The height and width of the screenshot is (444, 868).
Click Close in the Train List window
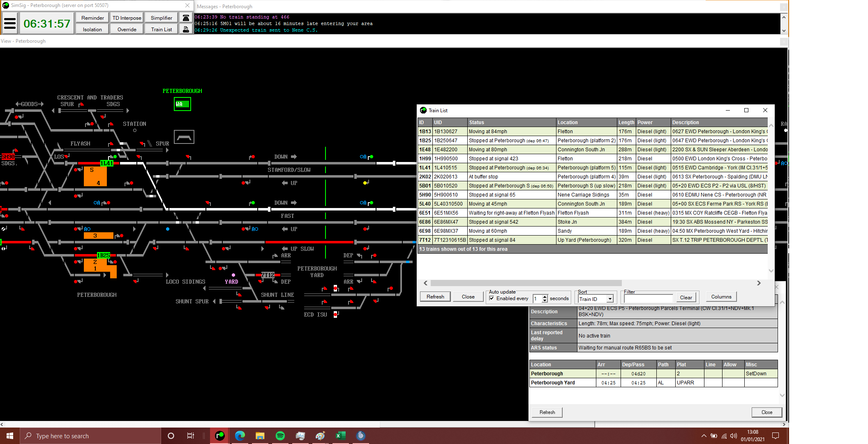pos(468,297)
